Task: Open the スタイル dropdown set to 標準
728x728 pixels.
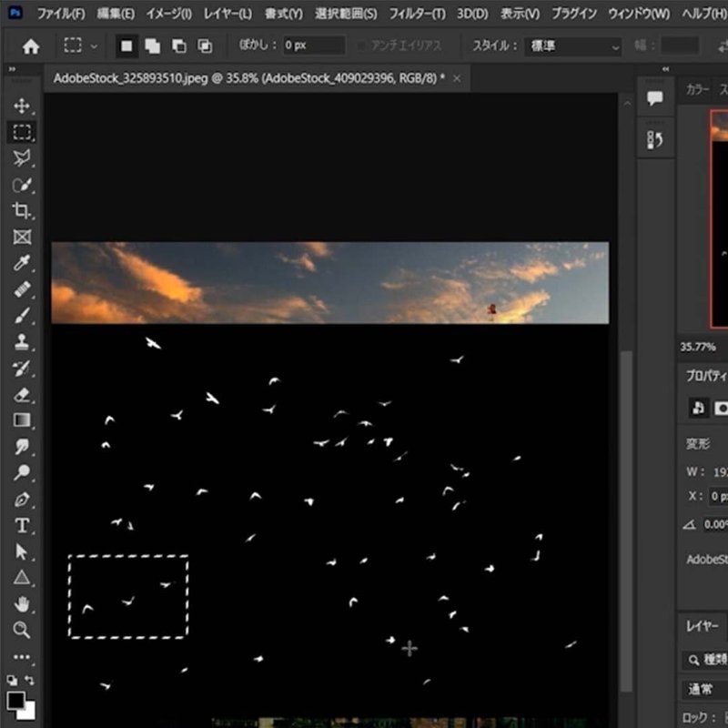Action: (x=573, y=46)
